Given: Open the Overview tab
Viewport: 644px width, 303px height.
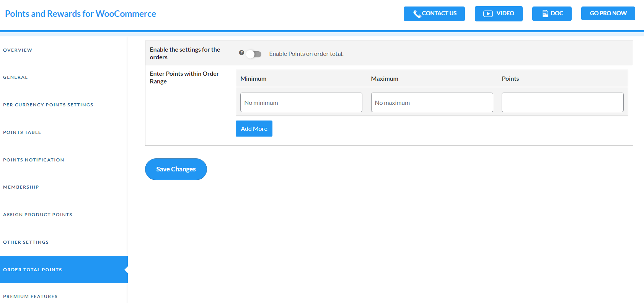Looking at the screenshot, I should [x=18, y=50].
